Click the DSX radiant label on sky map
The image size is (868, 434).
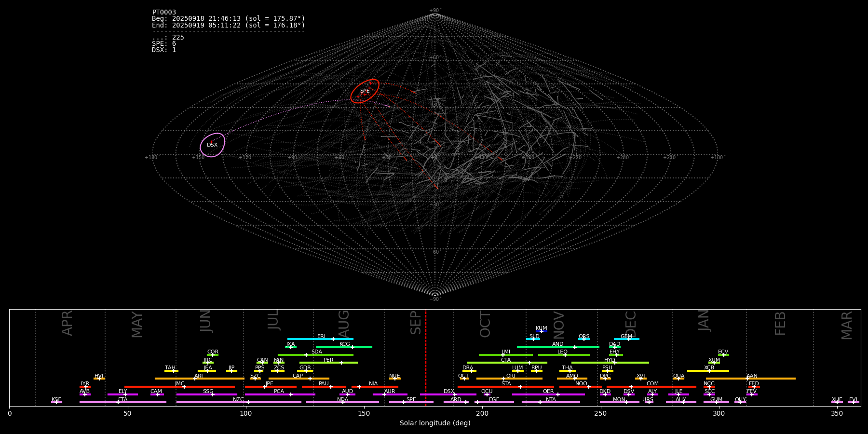tap(212, 145)
